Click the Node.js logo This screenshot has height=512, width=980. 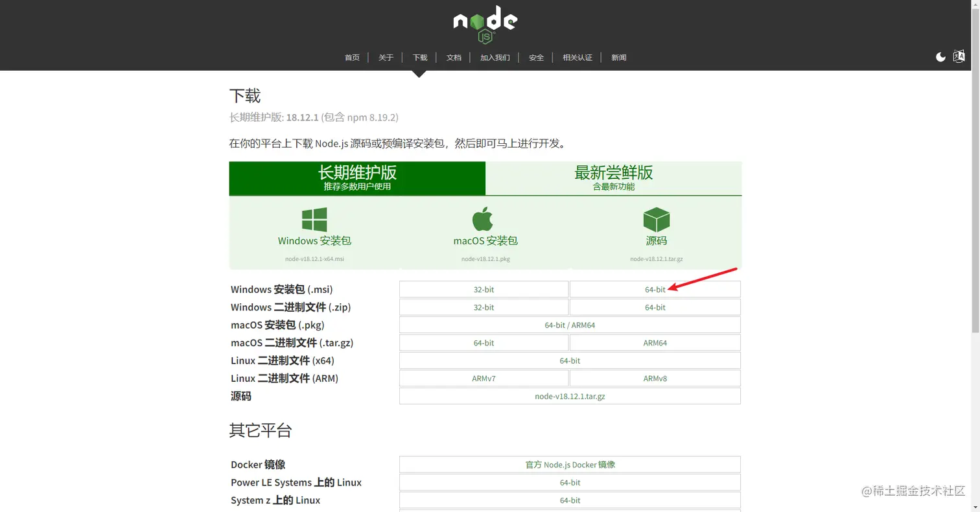pos(485,25)
